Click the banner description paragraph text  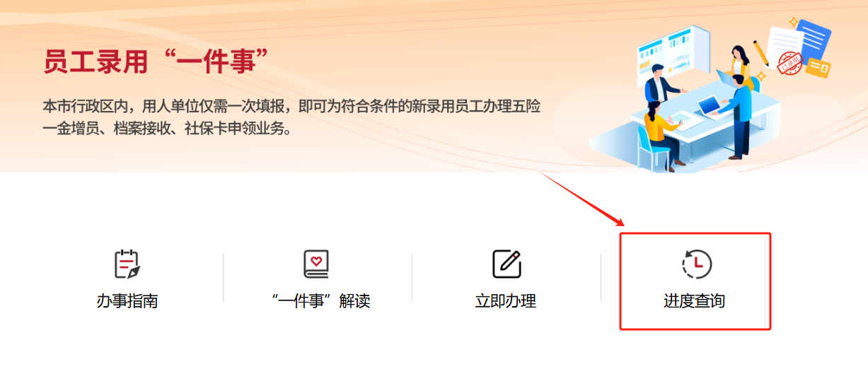click(x=291, y=118)
